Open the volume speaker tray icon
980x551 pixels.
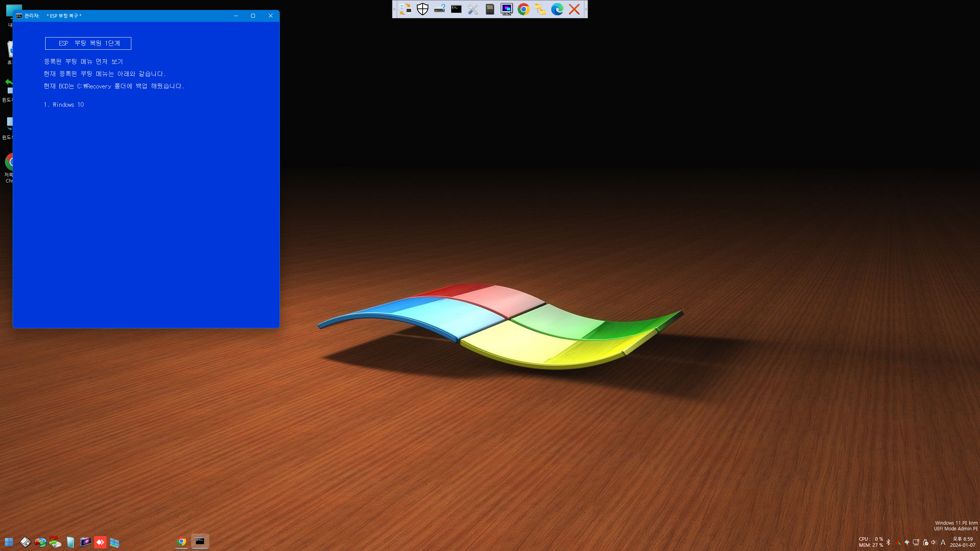(x=934, y=542)
